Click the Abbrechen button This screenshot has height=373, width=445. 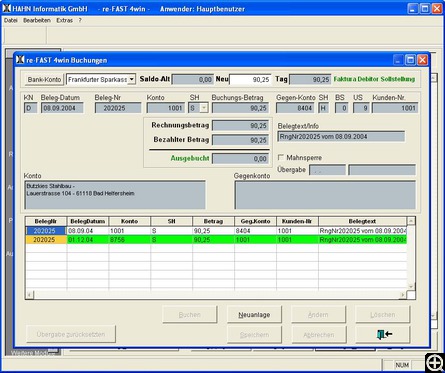pos(319,334)
